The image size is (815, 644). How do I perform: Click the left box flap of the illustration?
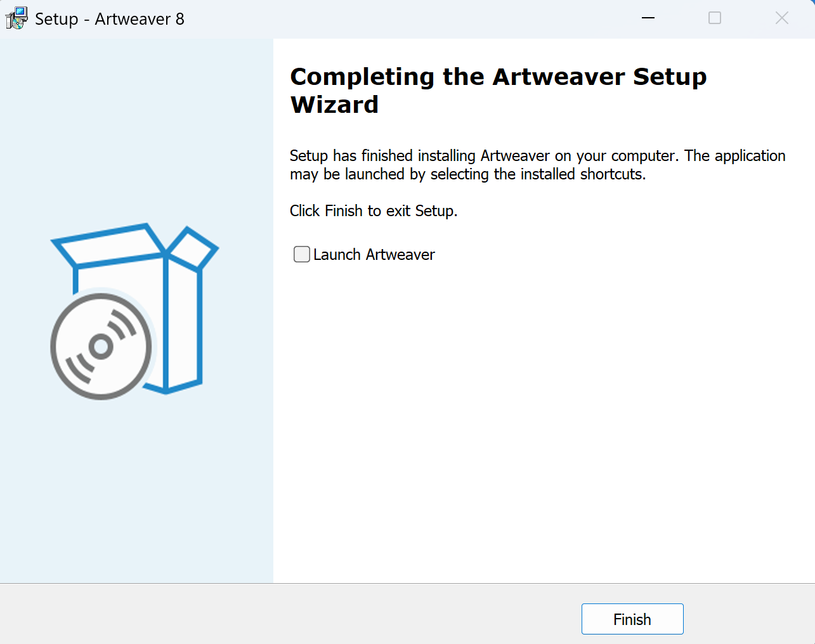(108, 244)
